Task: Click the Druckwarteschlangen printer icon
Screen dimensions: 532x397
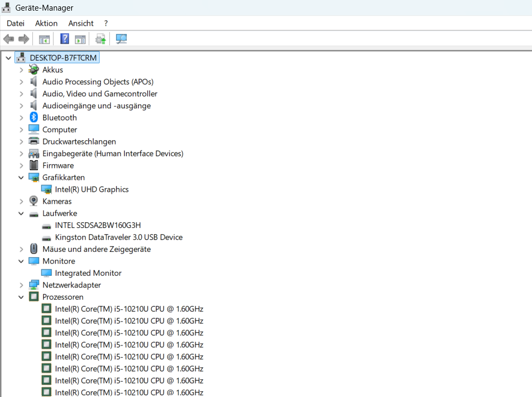Action: pos(33,141)
